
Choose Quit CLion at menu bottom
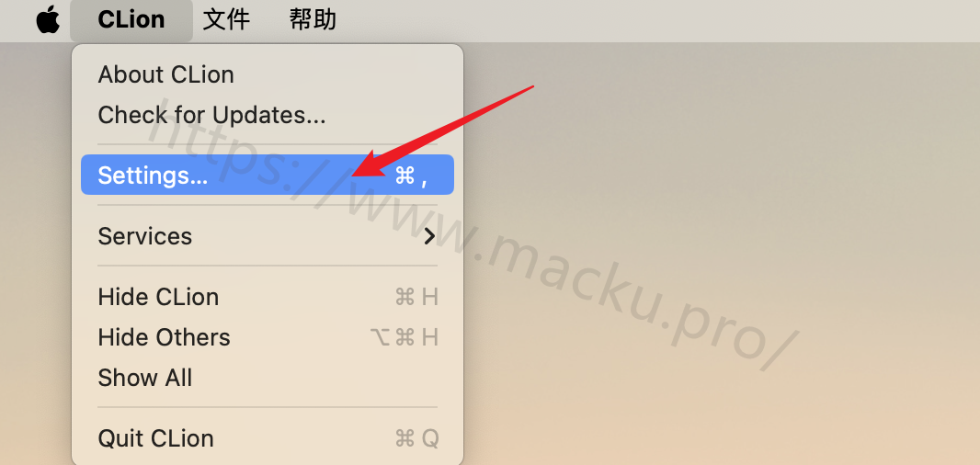[x=268, y=438]
